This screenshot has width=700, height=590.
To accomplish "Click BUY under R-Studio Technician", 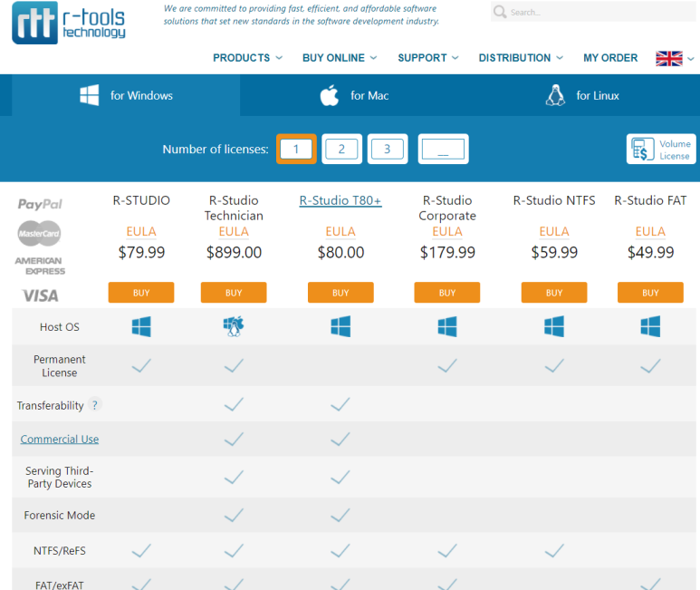I will click(x=234, y=293).
